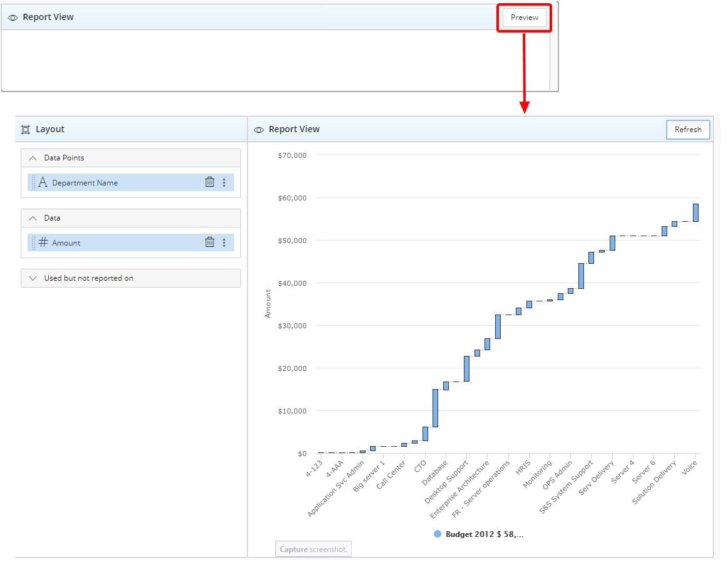The width and height of the screenshot is (728, 567).
Task: Click the $30,000 axis value
Action: coord(292,326)
